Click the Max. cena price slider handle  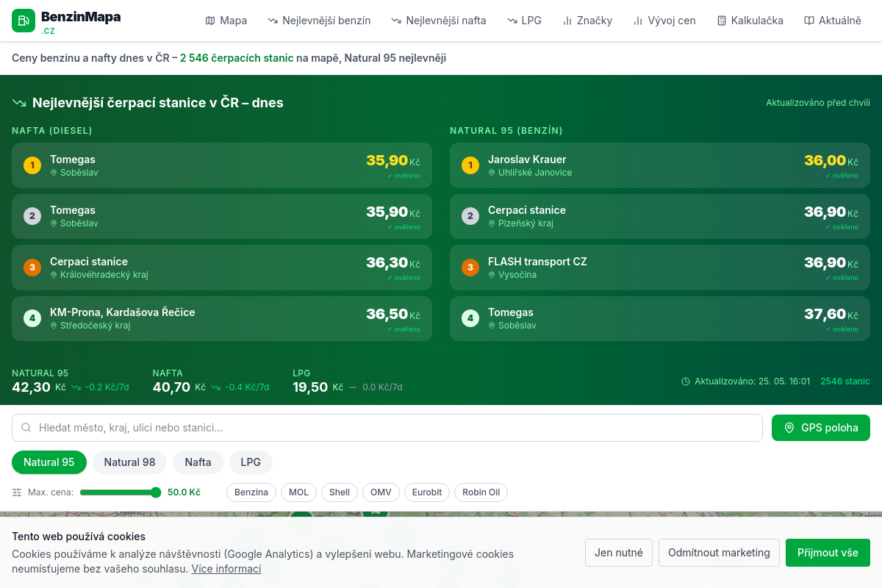coord(156,492)
